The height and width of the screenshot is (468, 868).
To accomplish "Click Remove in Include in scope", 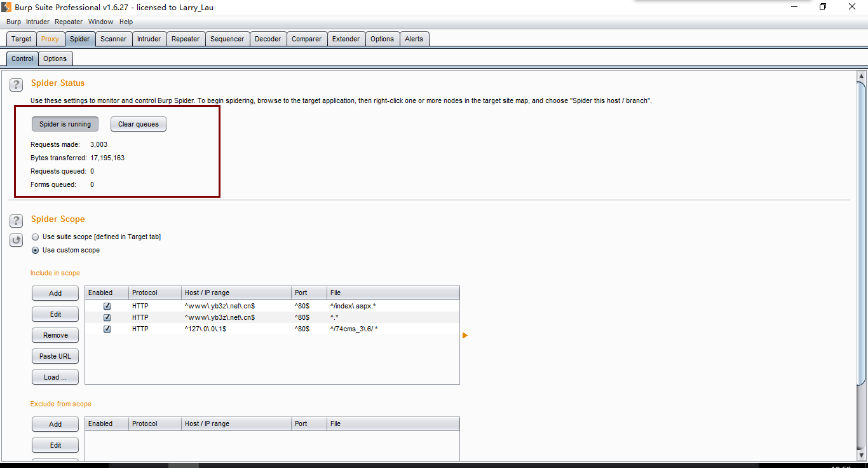I will 55,335.
